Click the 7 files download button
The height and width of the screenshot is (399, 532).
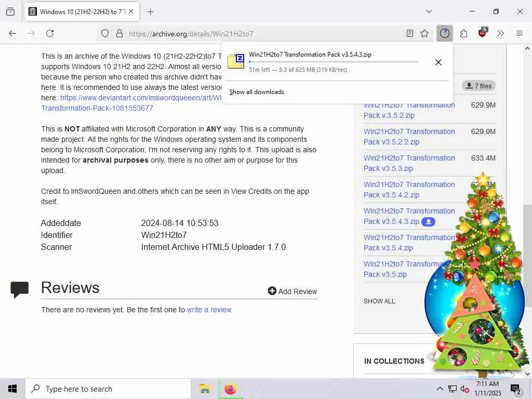pos(478,86)
